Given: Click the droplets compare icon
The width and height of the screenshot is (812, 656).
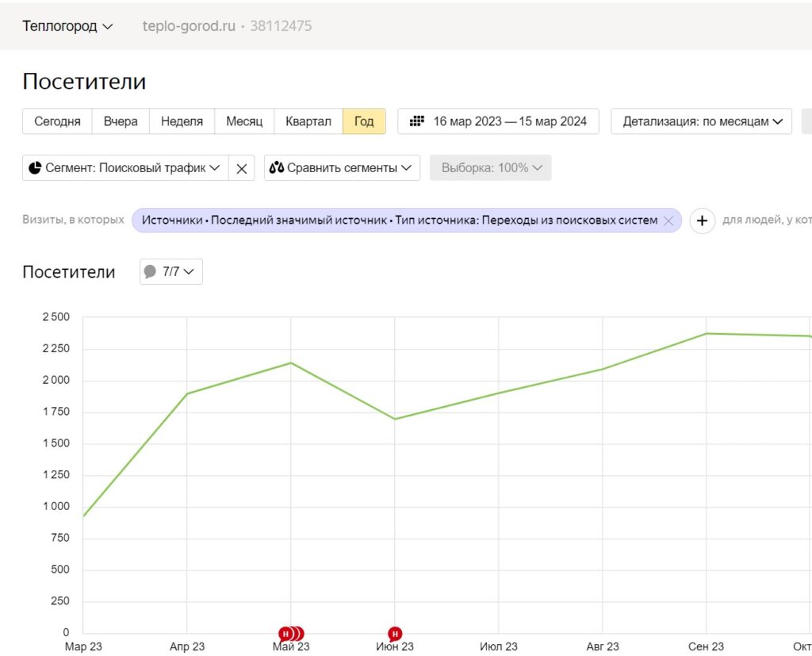Looking at the screenshot, I should tap(277, 167).
